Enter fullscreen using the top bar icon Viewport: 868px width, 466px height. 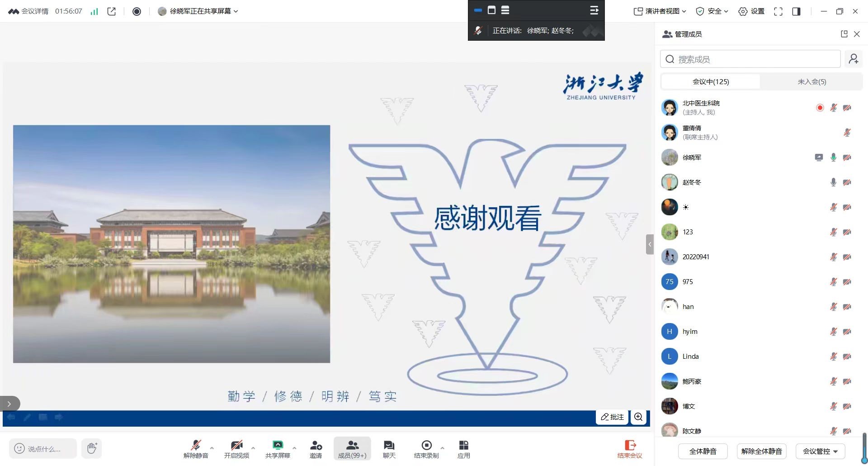point(778,11)
